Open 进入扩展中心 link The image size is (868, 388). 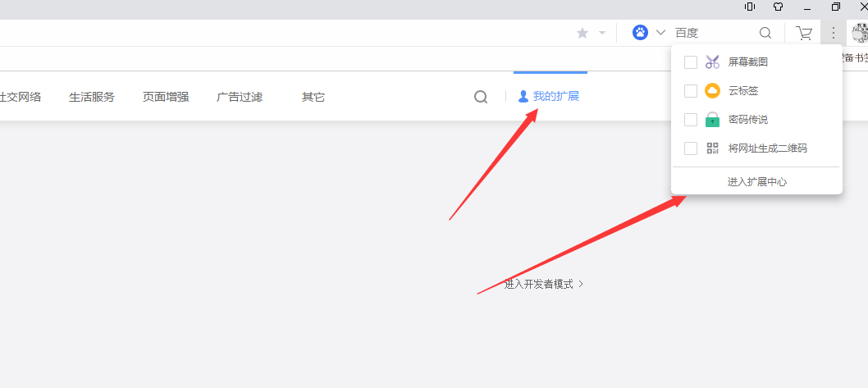coord(756,181)
